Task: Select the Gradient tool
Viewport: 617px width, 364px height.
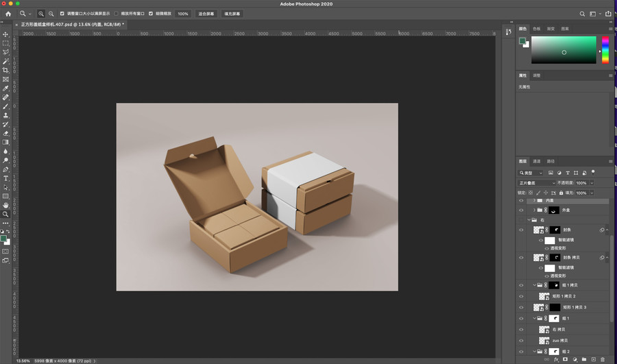Action: click(5, 143)
